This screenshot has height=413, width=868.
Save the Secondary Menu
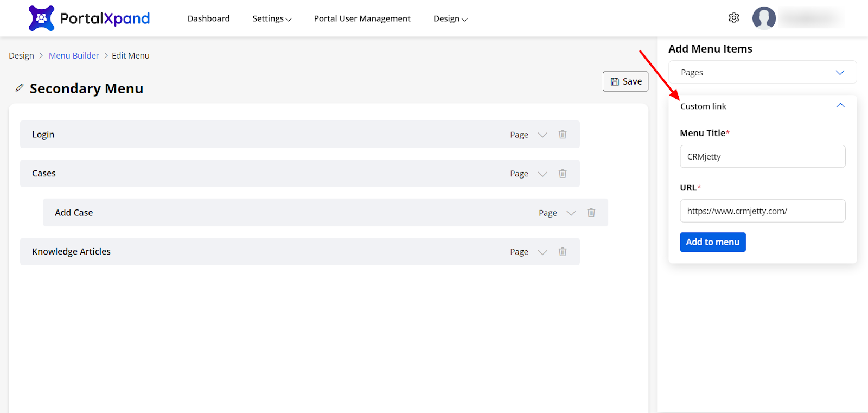626,81
